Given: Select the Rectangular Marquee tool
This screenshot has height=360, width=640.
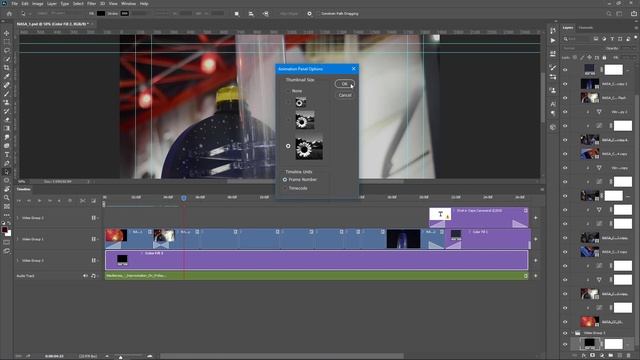Looking at the screenshot, I should (7, 42).
